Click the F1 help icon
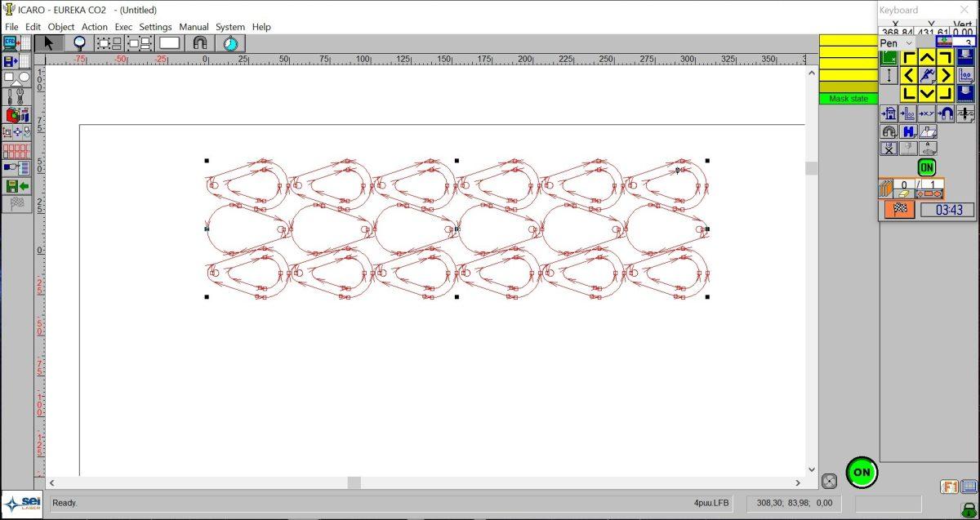Screen dimensions: 980x520 949,487
